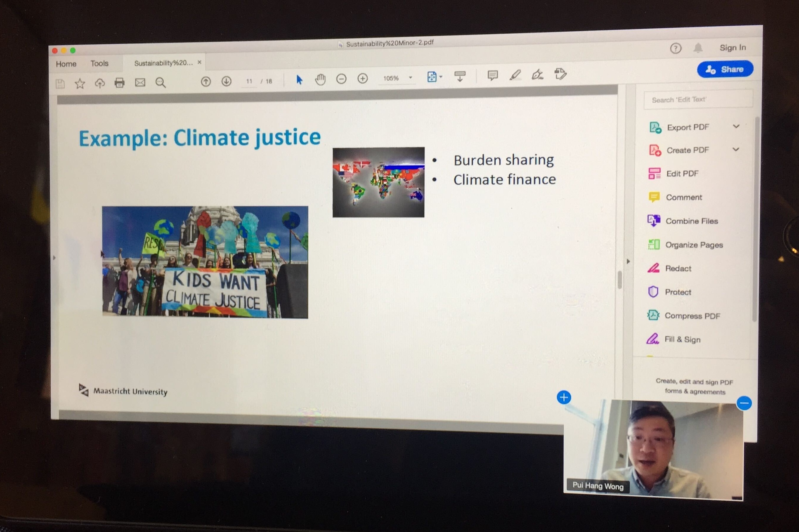
Task: Send file by email envelope icon
Action: pyautogui.click(x=140, y=82)
